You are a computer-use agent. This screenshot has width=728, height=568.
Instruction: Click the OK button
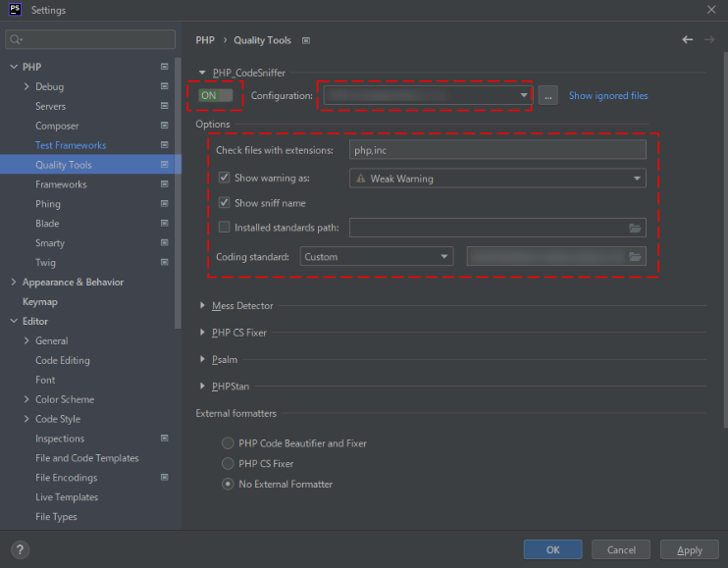(552, 550)
